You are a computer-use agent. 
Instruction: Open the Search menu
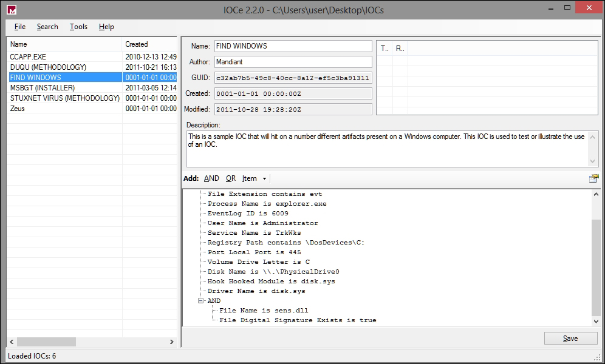pos(47,27)
